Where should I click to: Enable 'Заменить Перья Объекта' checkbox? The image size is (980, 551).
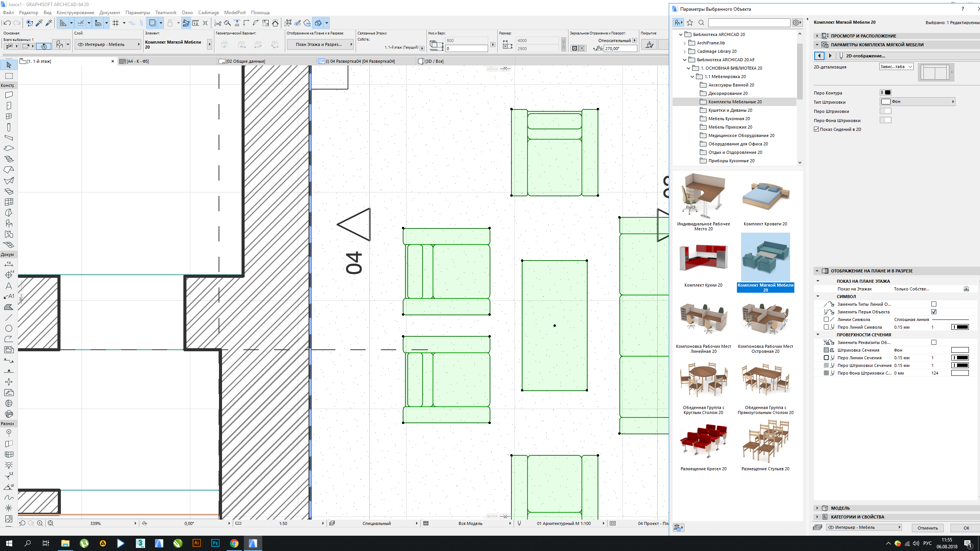click(x=934, y=311)
